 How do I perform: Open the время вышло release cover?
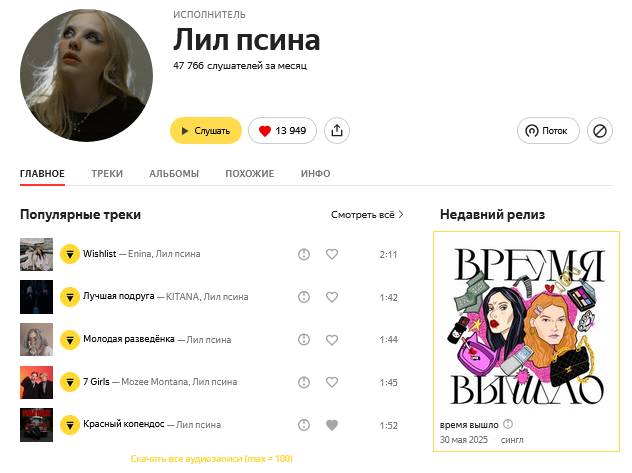pyautogui.click(x=526, y=326)
